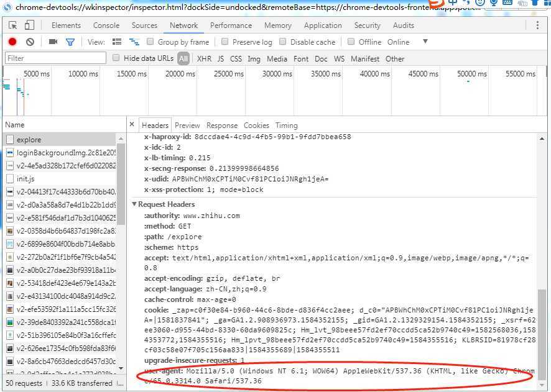Enable the Preserve log checkbox
551x392 pixels.
(x=225, y=42)
